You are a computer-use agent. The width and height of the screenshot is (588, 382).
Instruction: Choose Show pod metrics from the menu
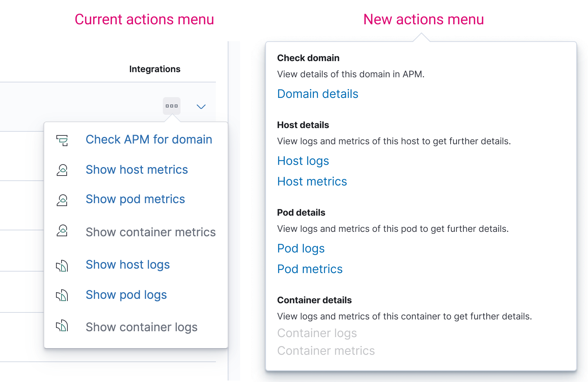pyautogui.click(x=135, y=199)
